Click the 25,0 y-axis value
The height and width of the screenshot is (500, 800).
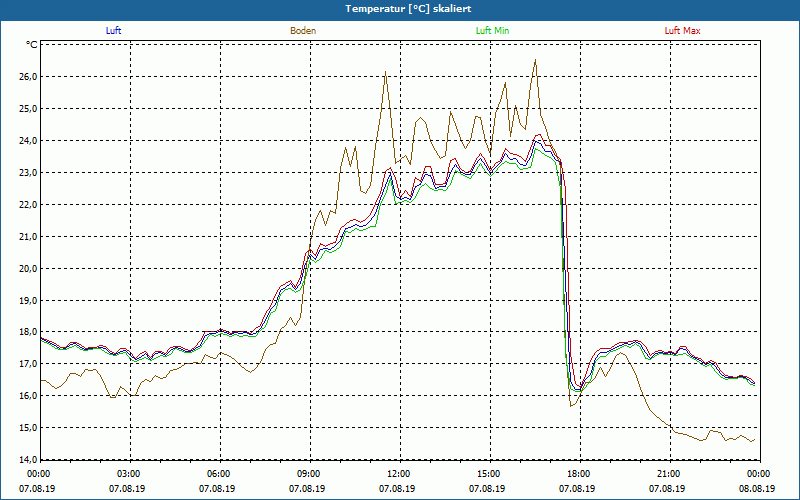29,109
